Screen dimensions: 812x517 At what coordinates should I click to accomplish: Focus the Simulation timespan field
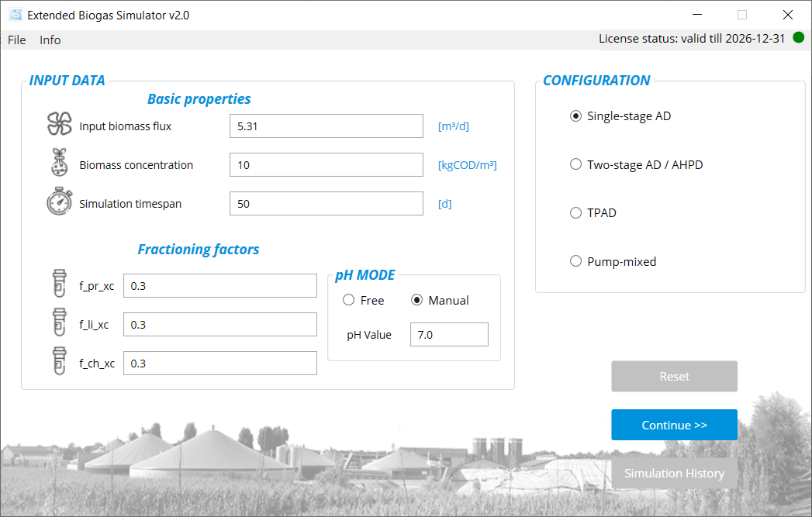pyautogui.click(x=327, y=203)
